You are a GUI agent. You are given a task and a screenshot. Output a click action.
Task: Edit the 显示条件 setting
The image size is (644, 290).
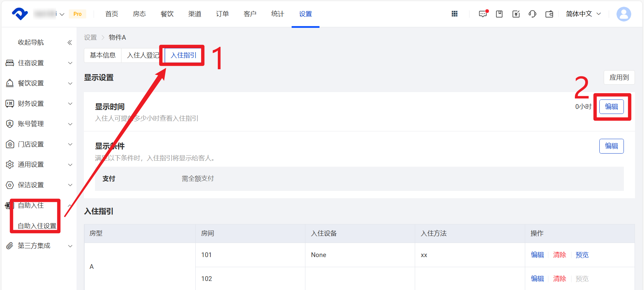611,146
